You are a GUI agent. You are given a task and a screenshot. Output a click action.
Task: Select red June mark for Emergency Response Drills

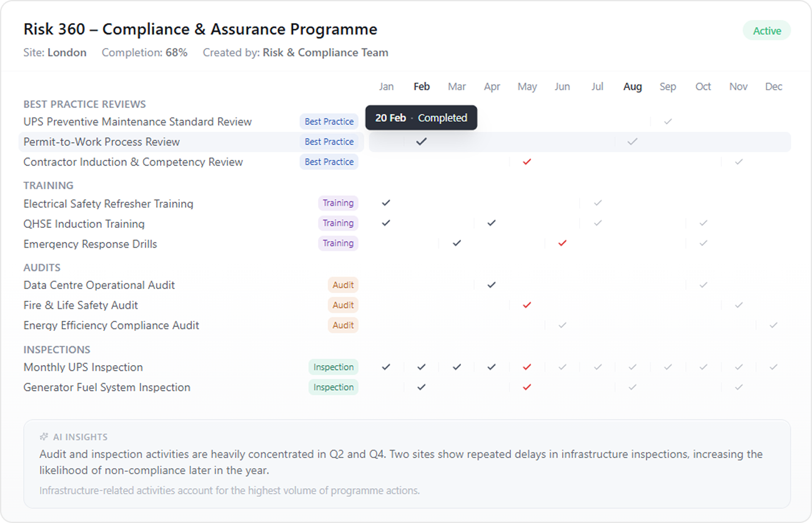tap(562, 243)
